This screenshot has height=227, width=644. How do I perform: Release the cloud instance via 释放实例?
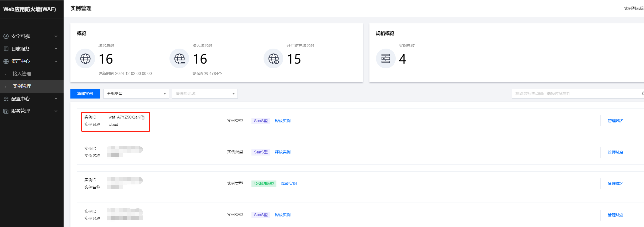click(282, 121)
